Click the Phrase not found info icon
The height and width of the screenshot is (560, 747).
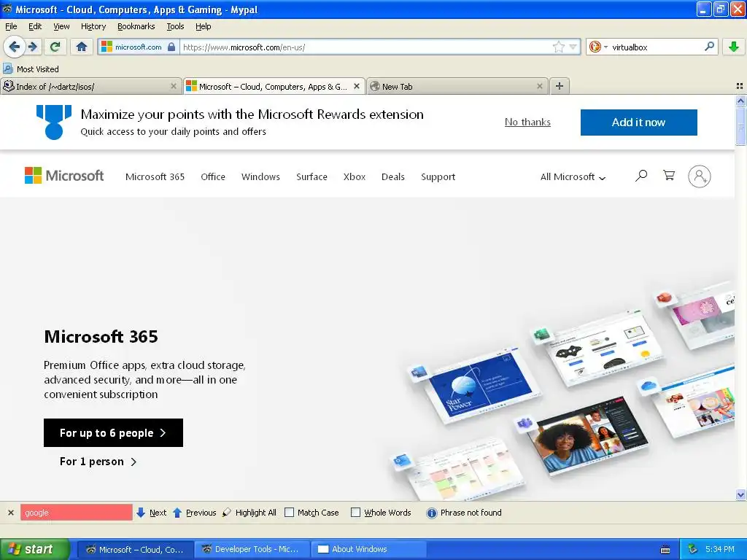(x=431, y=513)
